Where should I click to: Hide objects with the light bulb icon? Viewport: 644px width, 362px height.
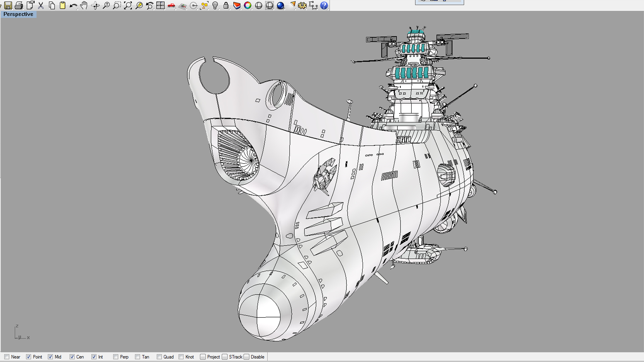click(215, 5)
